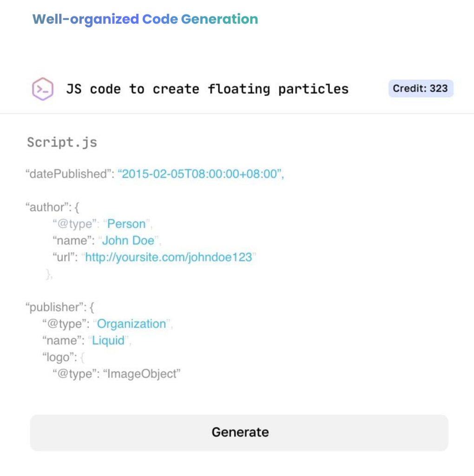Screen dimensions: 474x476
Task: Open the http://yoursite.com/johndoe123 URL
Action: point(169,257)
